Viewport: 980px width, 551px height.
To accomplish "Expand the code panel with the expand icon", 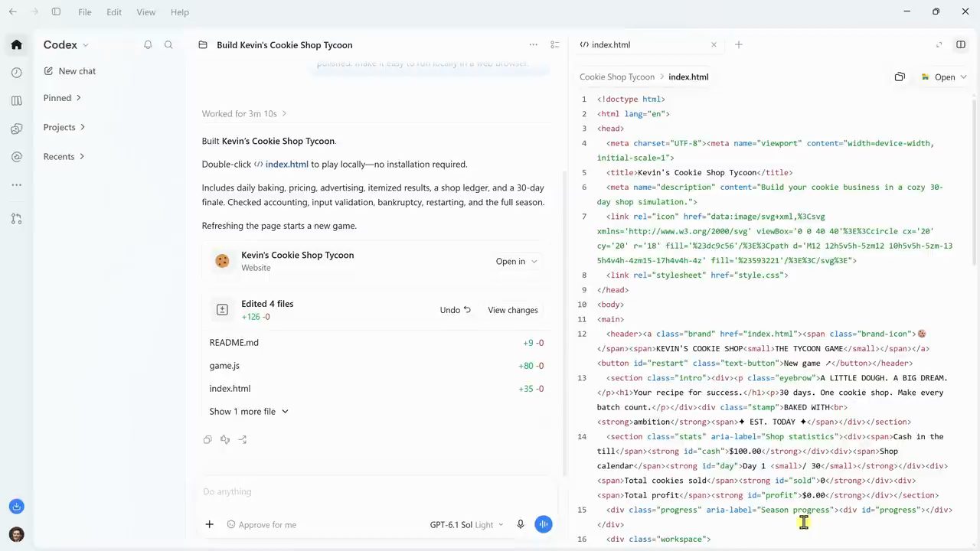I will point(939,44).
